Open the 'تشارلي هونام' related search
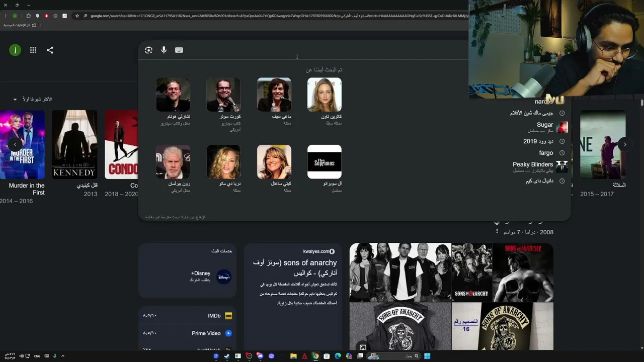644x362 pixels. click(x=173, y=101)
